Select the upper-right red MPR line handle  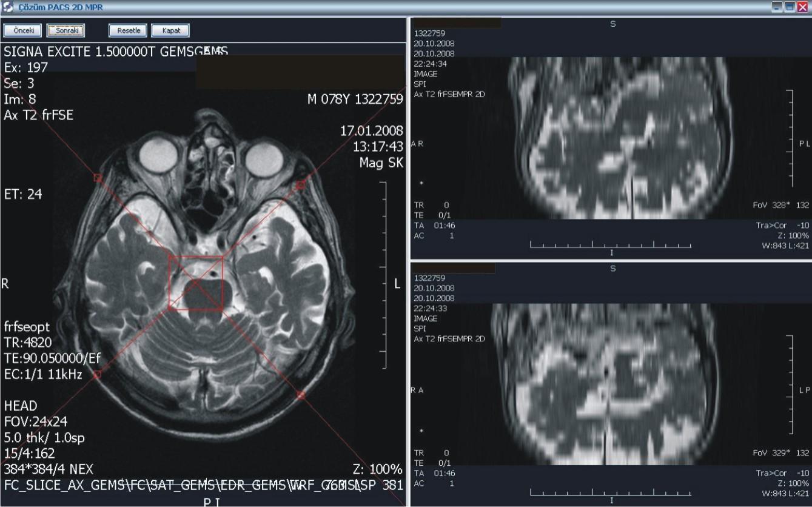301,184
